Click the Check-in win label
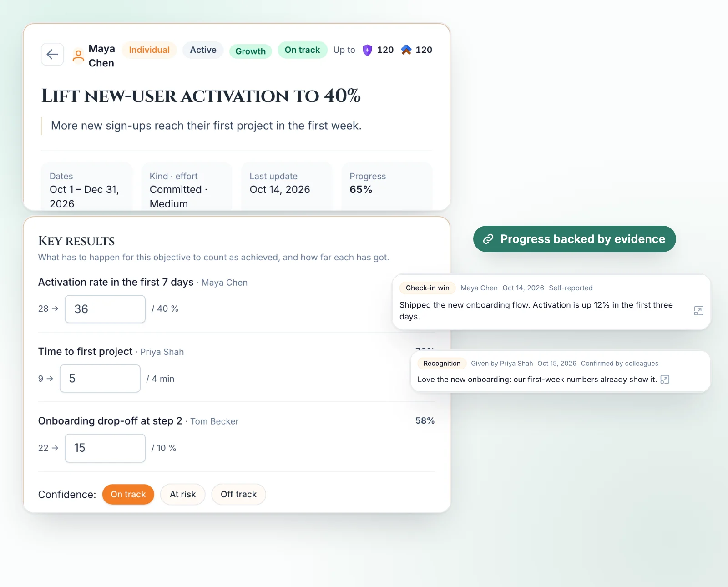The image size is (728, 587). (x=428, y=288)
